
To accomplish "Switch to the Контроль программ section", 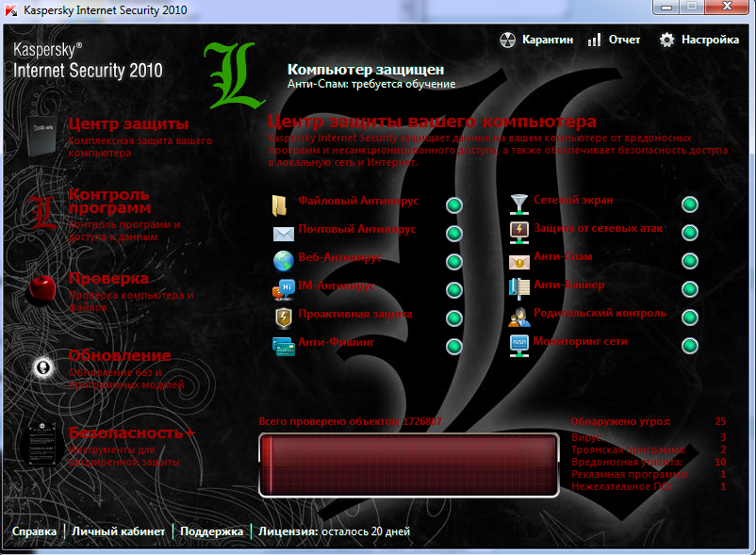I will (x=109, y=202).
